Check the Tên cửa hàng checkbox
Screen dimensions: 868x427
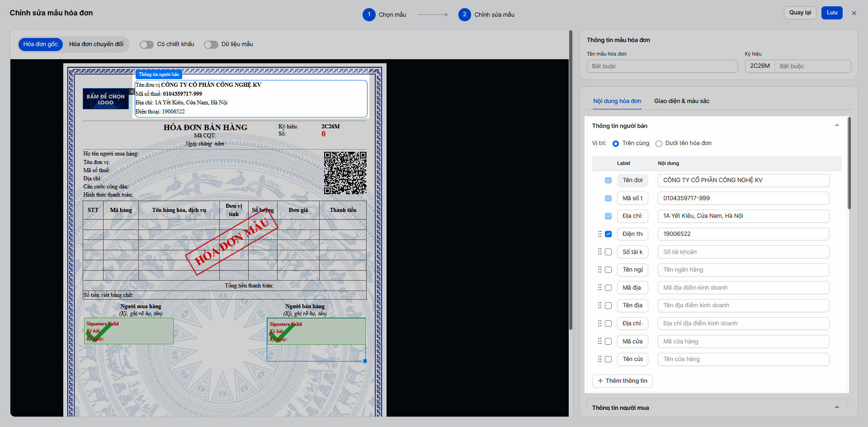pos(609,359)
